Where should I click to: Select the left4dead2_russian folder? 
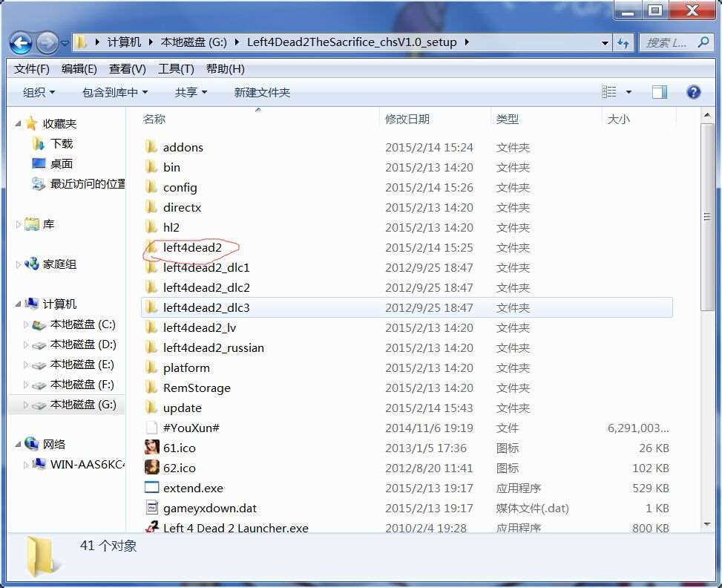pyautogui.click(x=214, y=348)
